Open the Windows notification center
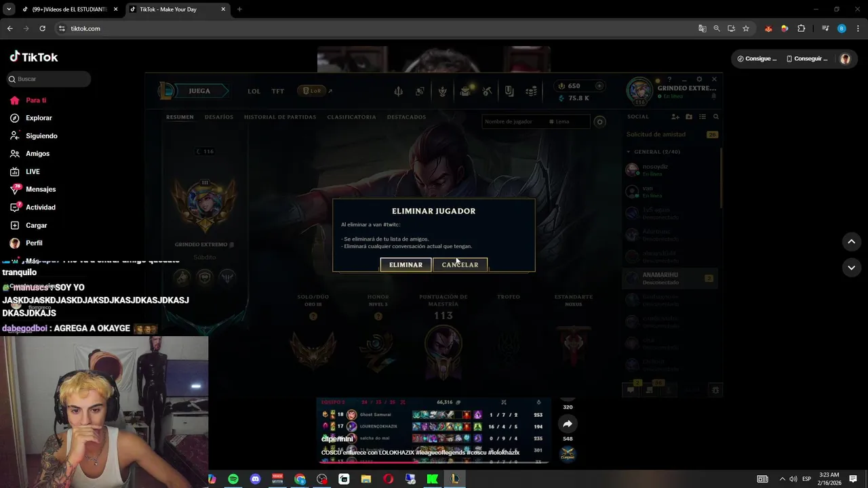 point(853,479)
